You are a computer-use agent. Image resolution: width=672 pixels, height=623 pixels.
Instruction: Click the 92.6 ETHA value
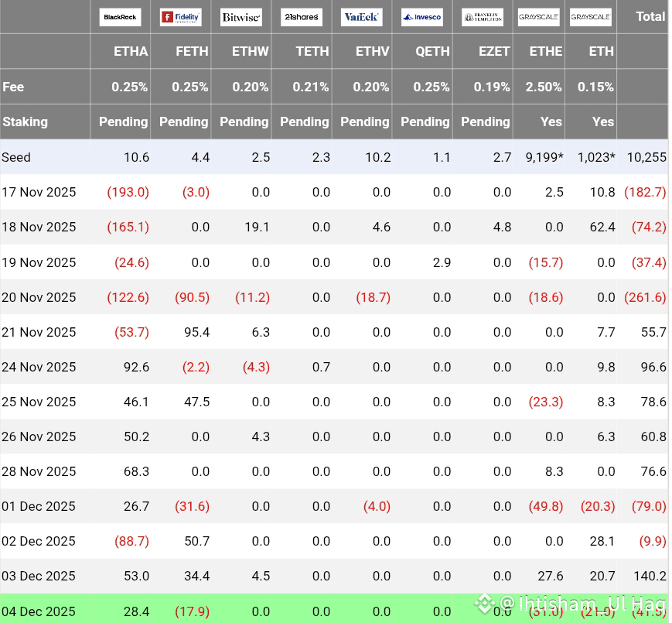[136, 367]
